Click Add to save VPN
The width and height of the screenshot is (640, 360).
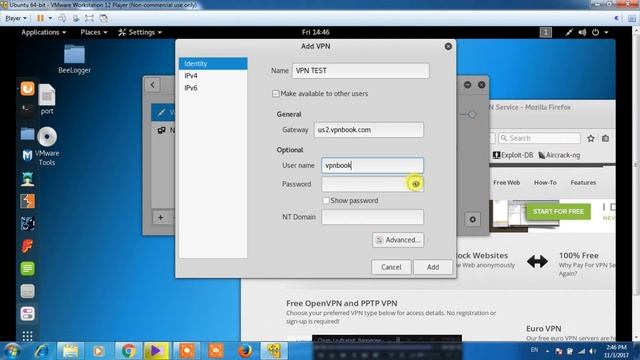(433, 267)
